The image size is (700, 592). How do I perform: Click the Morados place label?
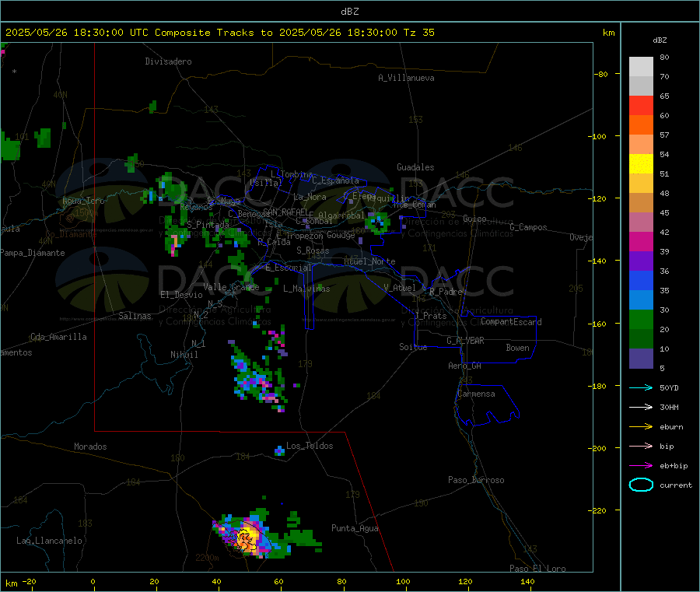pyautogui.click(x=91, y=447)
